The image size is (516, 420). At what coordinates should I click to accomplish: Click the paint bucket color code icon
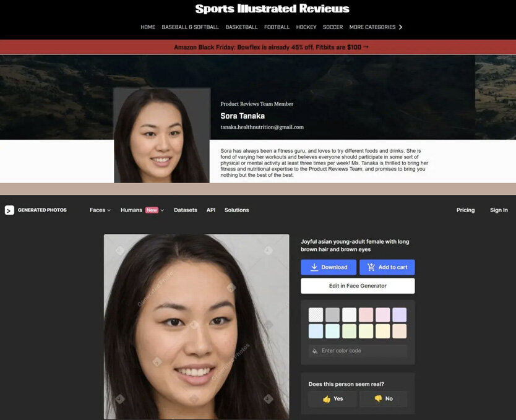[315, 351]
